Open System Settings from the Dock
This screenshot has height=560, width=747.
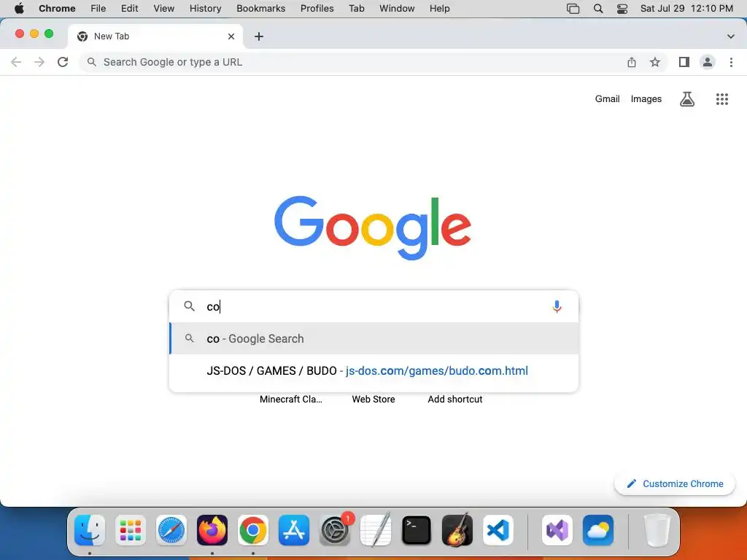pos(335,530)
